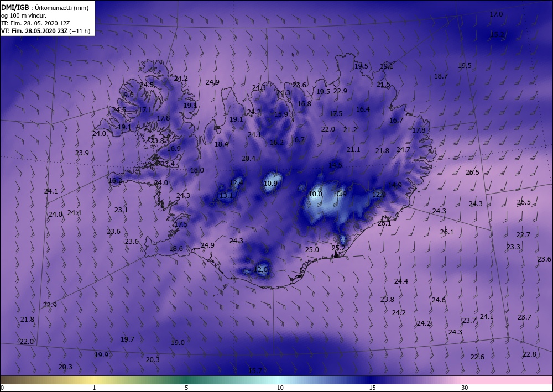Click the 21.1 value label
Image resolution: width=553 pixels, height=392 pixels.
pyautogui.click(x=353, y=149)
